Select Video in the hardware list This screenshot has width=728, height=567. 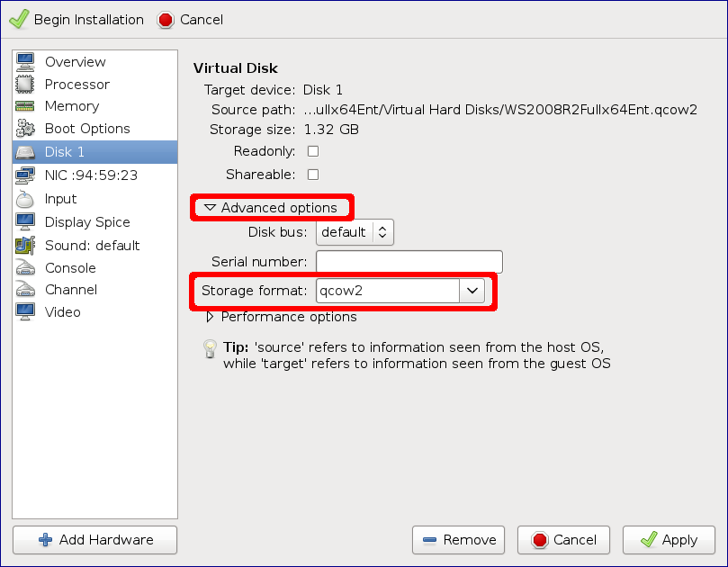63,312
